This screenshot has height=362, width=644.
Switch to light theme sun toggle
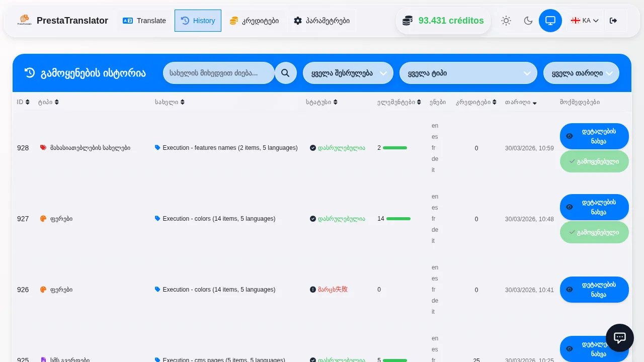click(506, 21)
